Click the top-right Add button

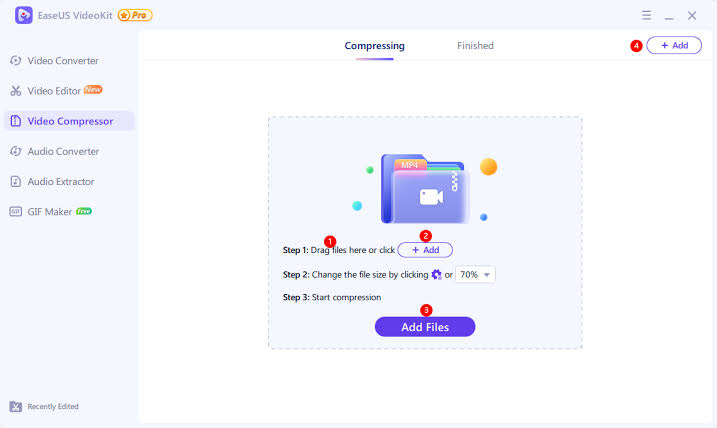click(674, 45)
